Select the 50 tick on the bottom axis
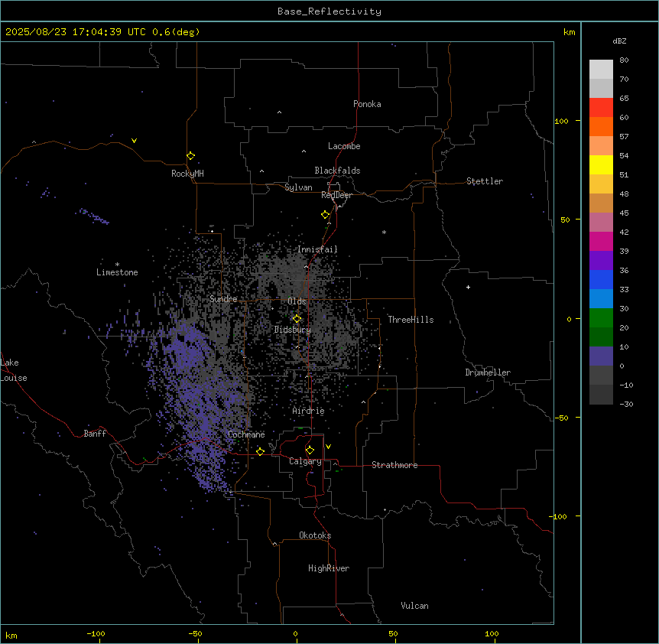The image size is (659, 644). (393, 633)
